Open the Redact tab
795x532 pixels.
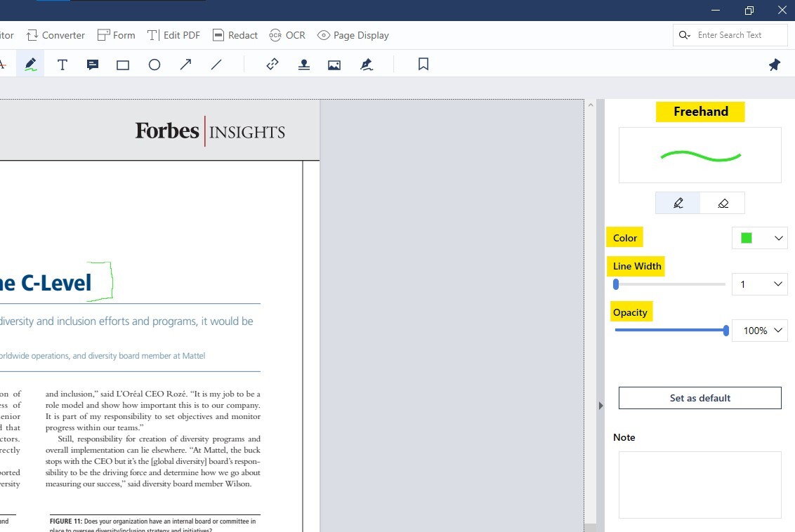pos(235,35)
